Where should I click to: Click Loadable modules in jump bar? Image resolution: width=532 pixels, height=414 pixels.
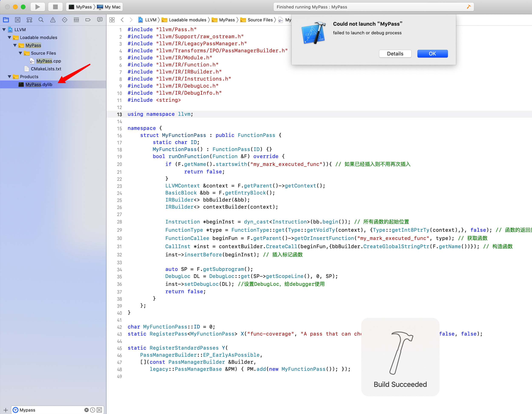[x=187, y=20]
